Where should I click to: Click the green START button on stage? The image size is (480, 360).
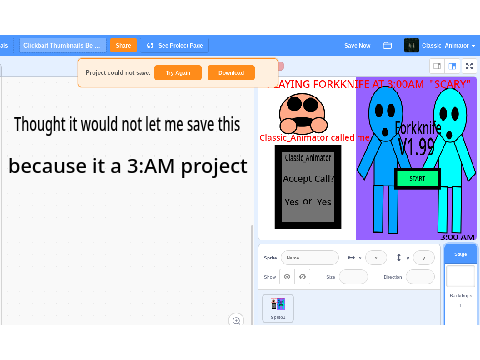pyautogui.click(x=417, y=179)
